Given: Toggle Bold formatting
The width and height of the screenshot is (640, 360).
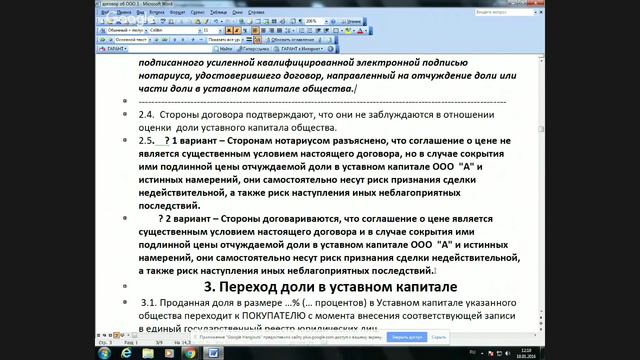Looking at the screenshot, I should [229, 30].
